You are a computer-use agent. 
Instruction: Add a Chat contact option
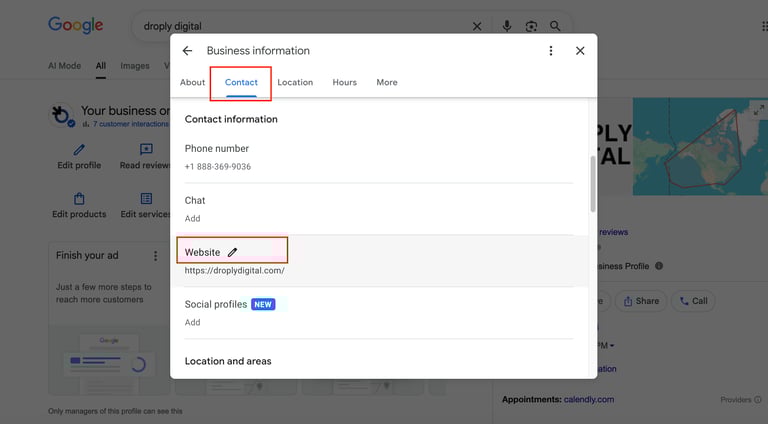192,218
